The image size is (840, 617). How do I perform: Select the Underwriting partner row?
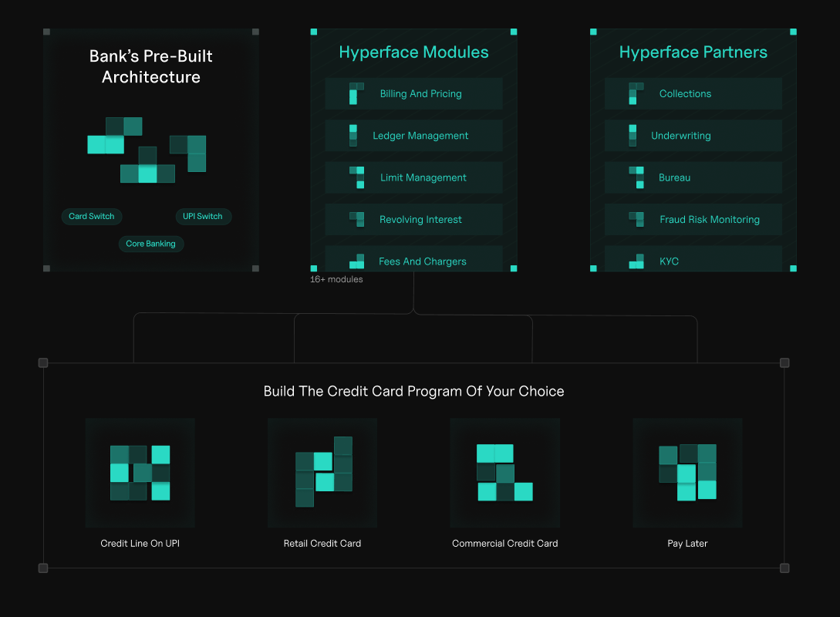tap(693, 136)
